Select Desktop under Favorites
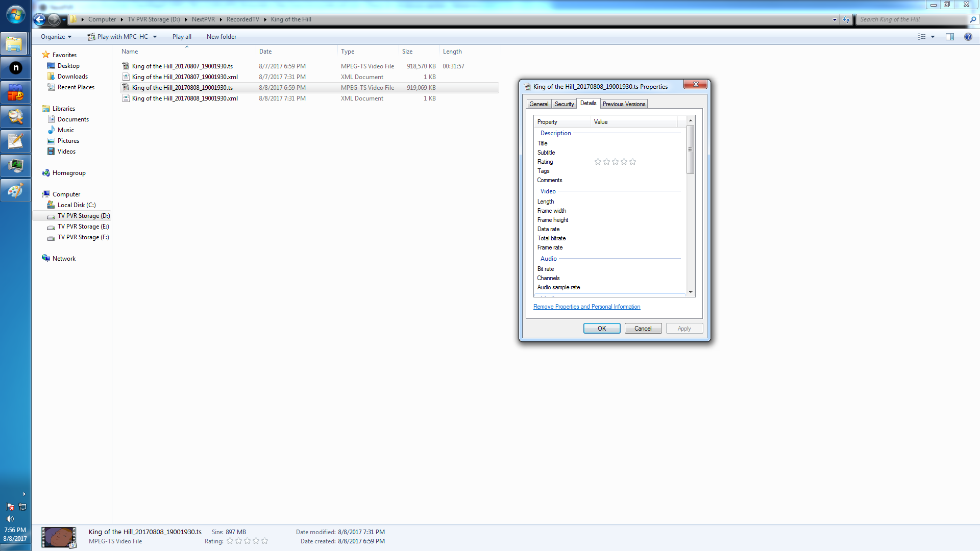980x551 pixels. tap(68, 66)
